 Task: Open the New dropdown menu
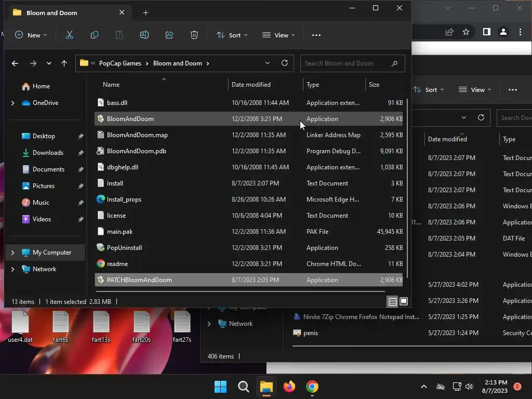[31, 35]
